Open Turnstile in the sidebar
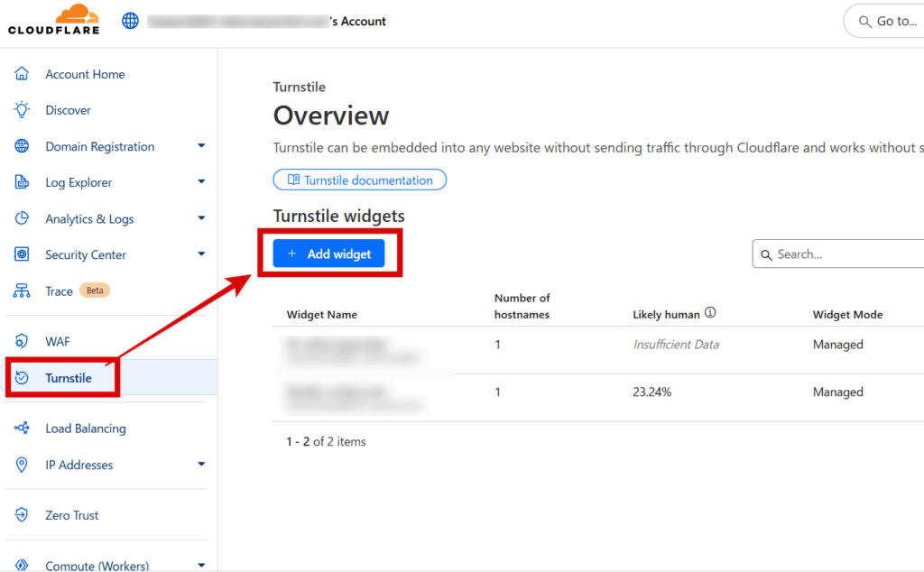The height and width of the screenshot is (572, 924). [69, 378]
